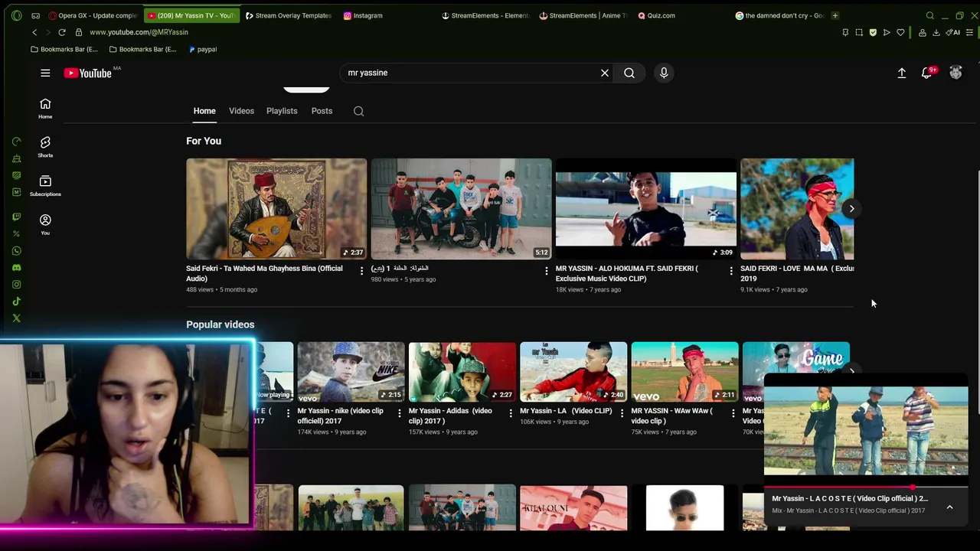Screen dimensions: 980x551
Task: Play the 2:40 LA video thumbnail
Action: point(573,372)
